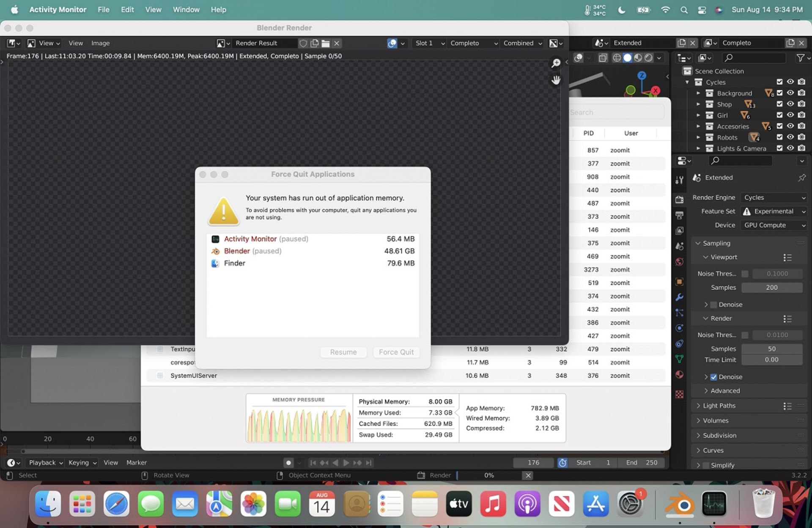Cancel the render with the X button
812x528 pixels.
[528, 476]
